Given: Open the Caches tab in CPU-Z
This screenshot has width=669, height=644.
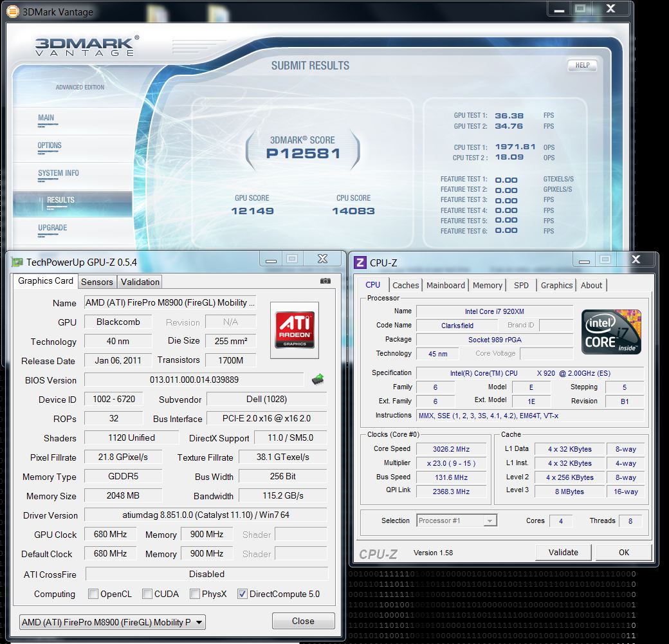Looking at the screenshot, I should point(406,285).
